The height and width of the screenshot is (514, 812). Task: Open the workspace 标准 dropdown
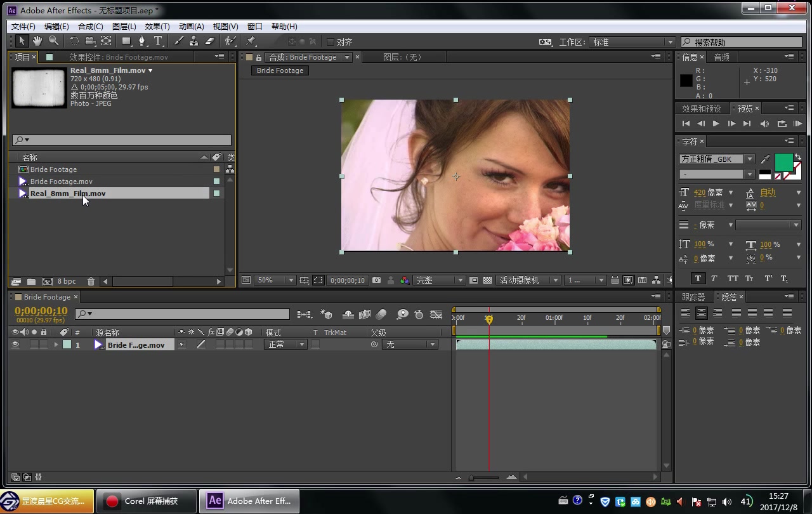[632, 42]
